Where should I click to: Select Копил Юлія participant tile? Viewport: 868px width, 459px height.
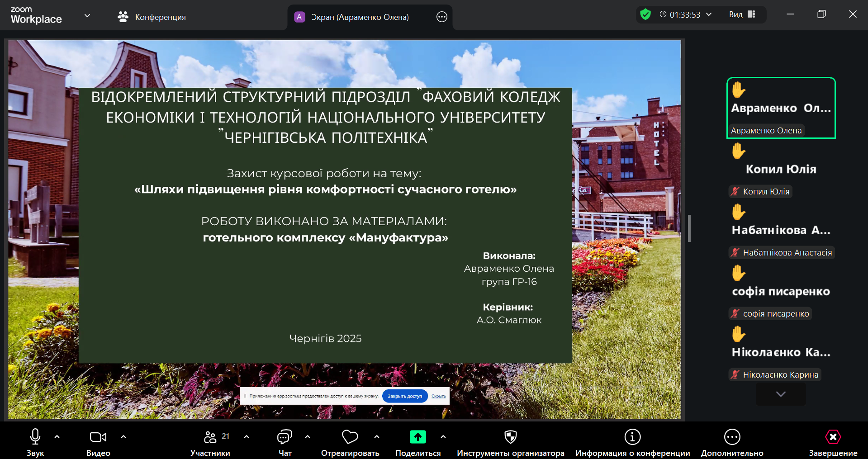[x=781, y=170]
